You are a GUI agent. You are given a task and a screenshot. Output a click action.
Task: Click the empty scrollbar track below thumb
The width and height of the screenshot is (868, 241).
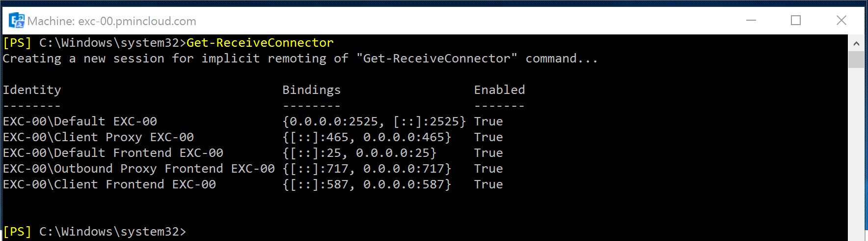856,152
